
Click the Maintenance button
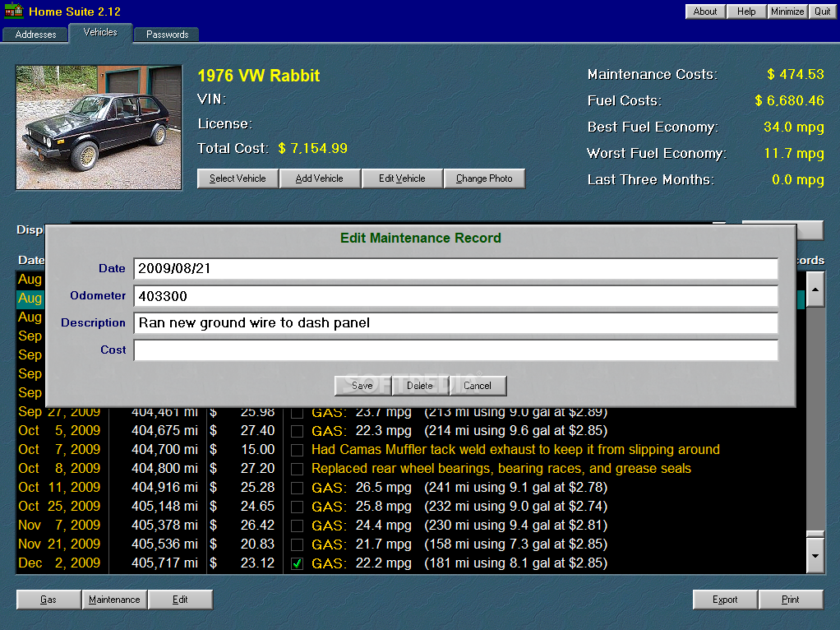pyautogui.click(x=114, y=600)
